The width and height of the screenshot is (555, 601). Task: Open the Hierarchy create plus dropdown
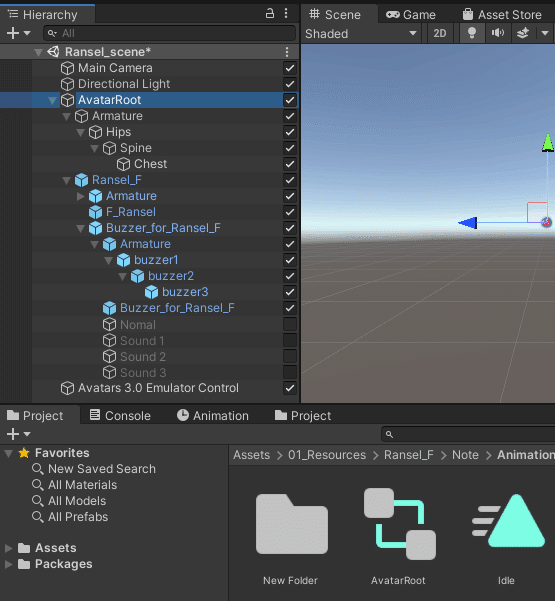pyautogui.click(x=18, y=33)
